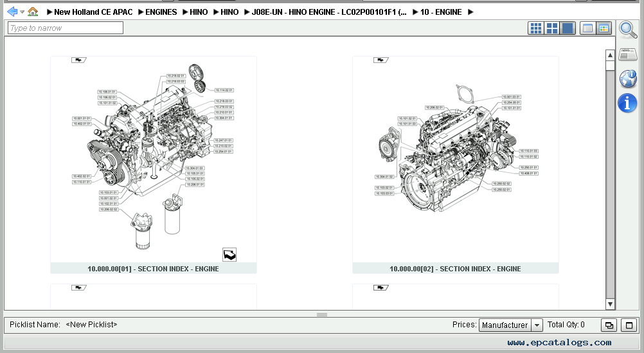644x353 pixels.
Task: Click callout 10.114.02 01 on first diagram
Action: (x=224, y=90)
